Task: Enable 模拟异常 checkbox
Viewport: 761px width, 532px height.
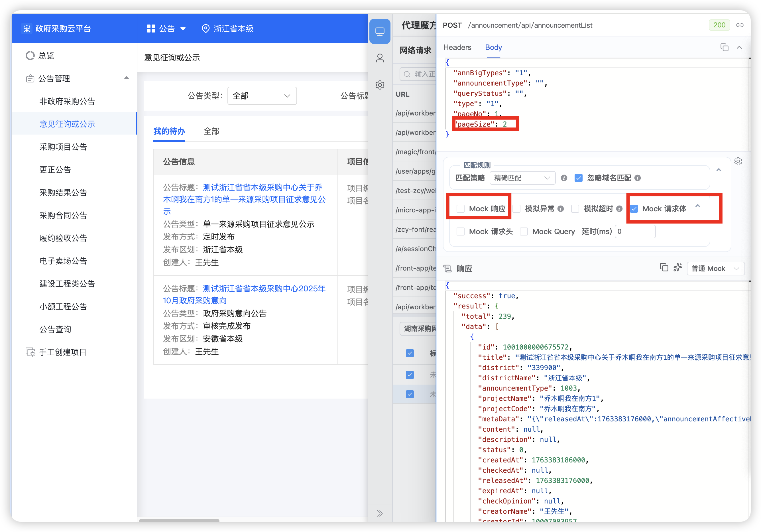Action: 516,209
